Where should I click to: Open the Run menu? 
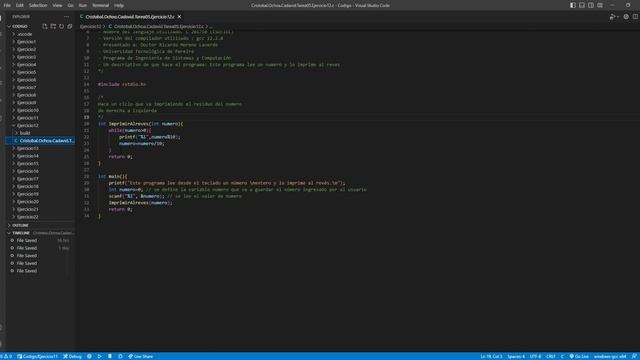coord(82,5)
